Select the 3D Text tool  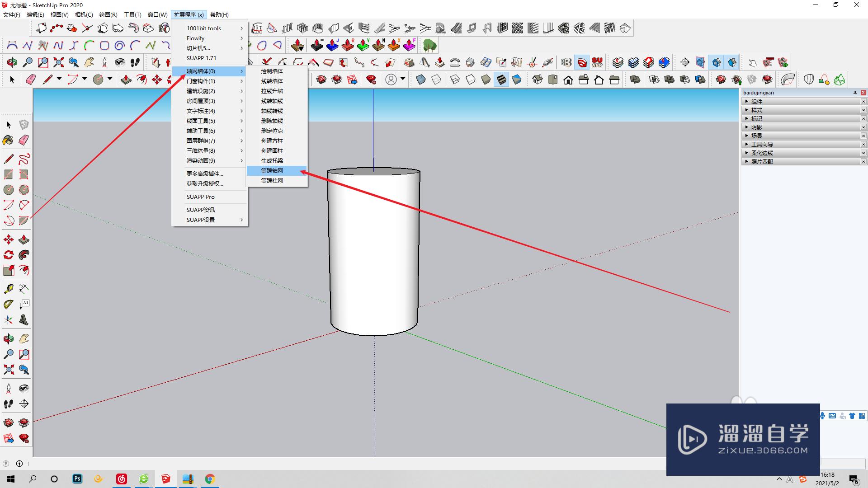(24, 320)
